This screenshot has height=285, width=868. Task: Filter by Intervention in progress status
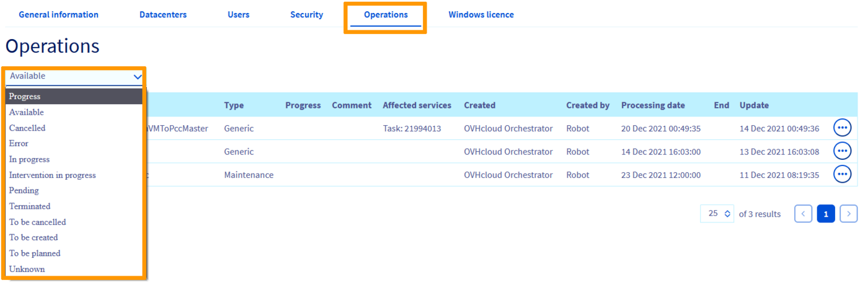point(53,175)
